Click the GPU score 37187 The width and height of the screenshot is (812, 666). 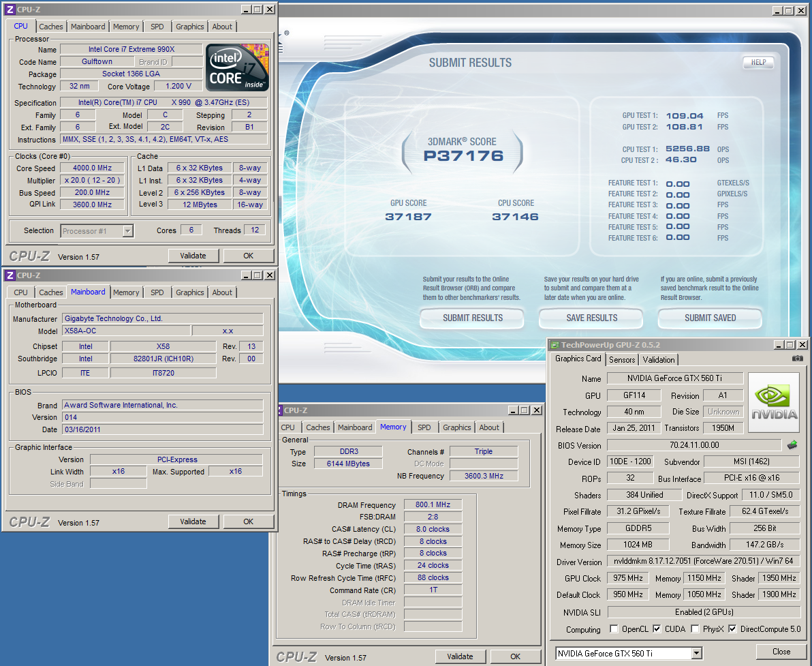pos(408,217)
